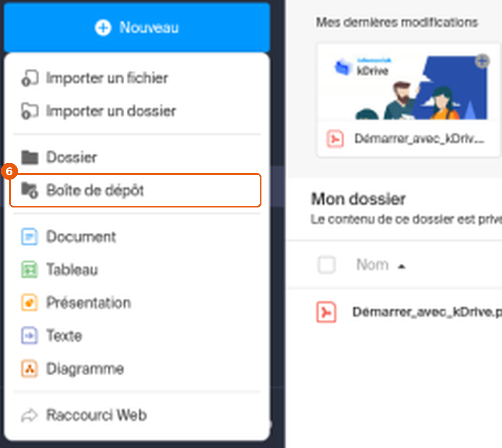Click the orange Présentation icon

[x=29, y=303]
